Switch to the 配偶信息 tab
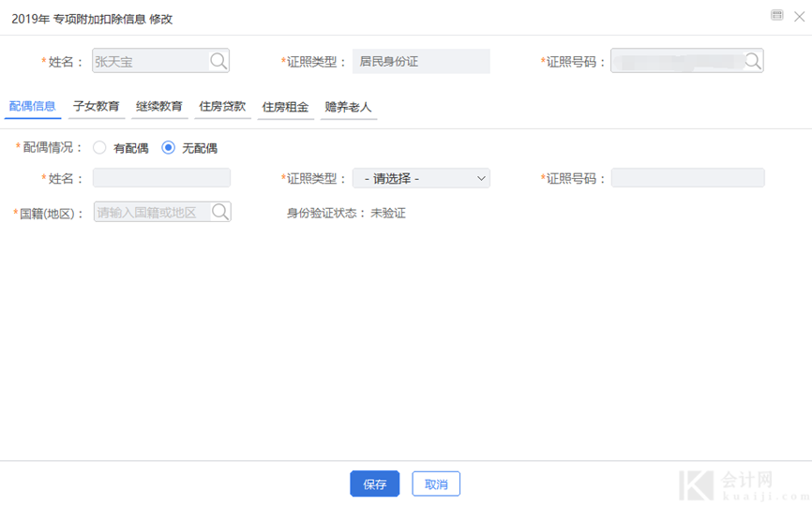Screen dimensions: 812x506 33,107
